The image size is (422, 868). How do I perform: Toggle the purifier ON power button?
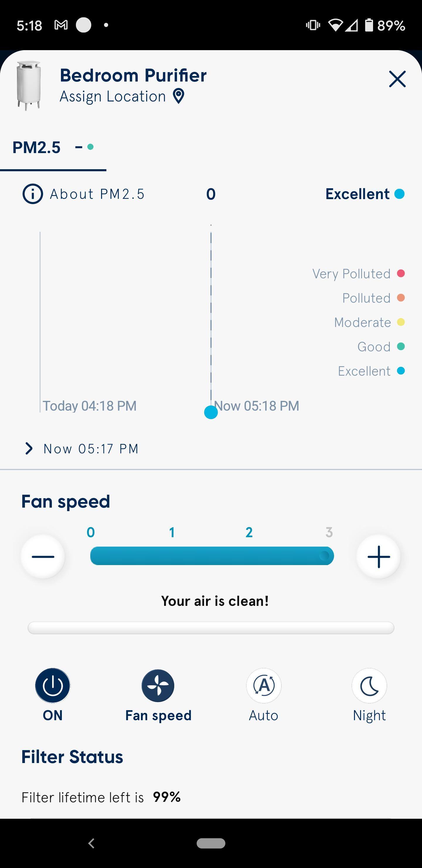(x=53, y=685)
